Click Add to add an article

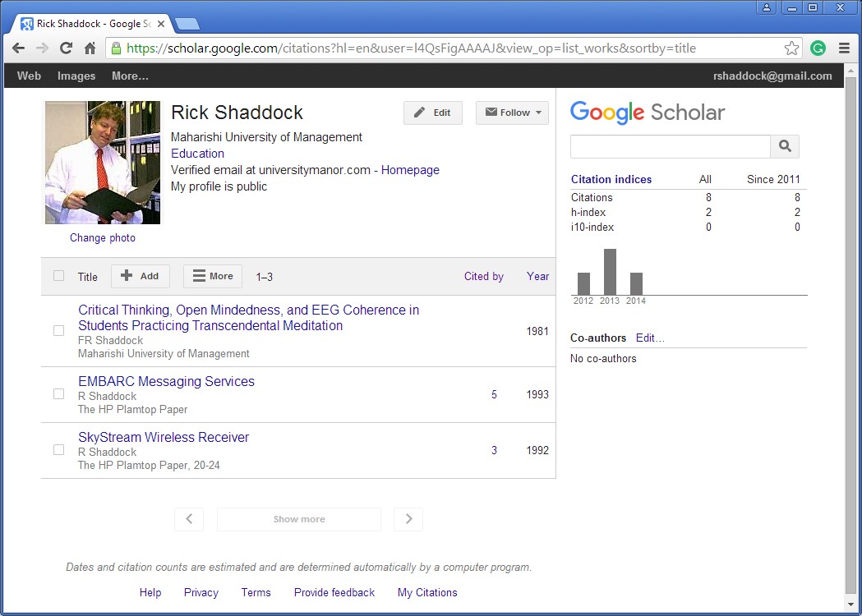pos(141,276)
